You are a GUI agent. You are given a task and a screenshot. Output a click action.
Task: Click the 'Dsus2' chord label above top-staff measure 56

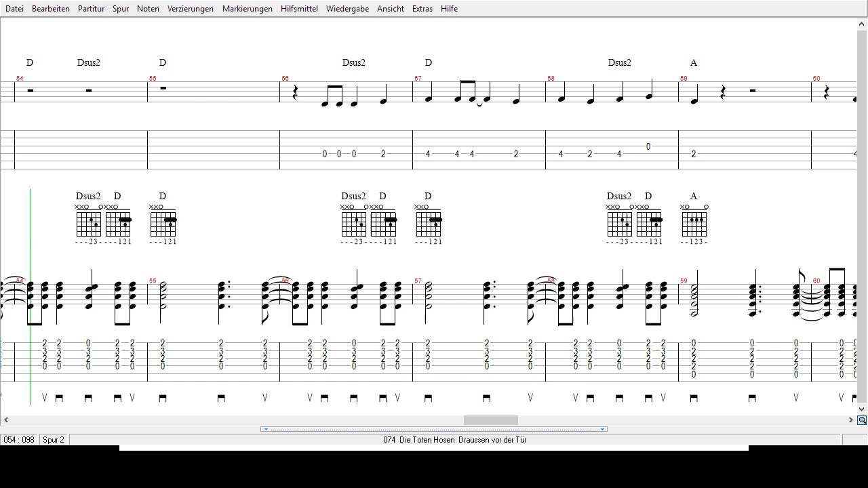[354, 62]
